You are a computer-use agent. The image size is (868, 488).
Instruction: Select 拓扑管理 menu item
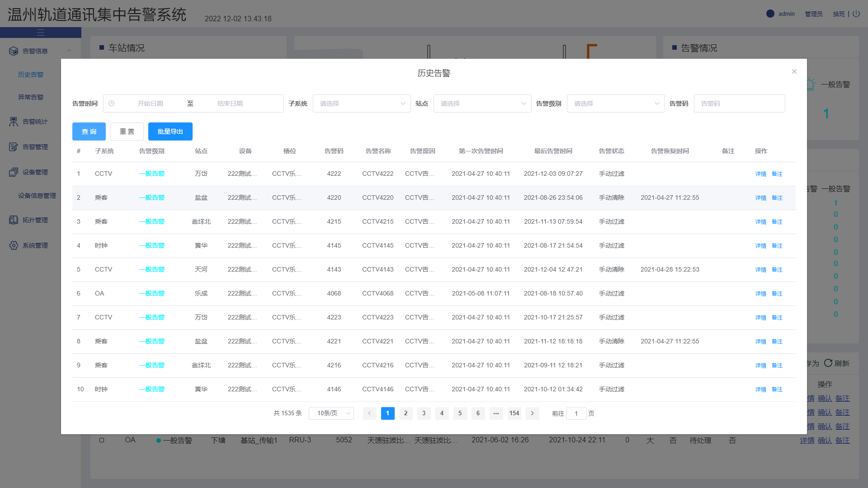[35, 220]
